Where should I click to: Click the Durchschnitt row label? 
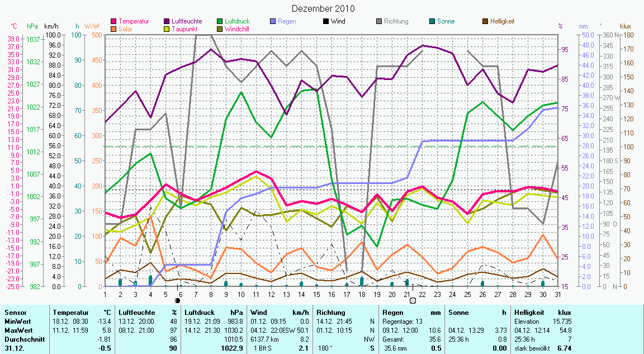pos(21,339)
